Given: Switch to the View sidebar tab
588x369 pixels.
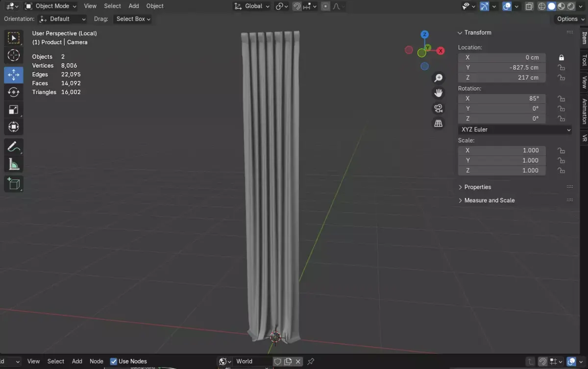Looking at the screenshot, I should pos(584,82).
